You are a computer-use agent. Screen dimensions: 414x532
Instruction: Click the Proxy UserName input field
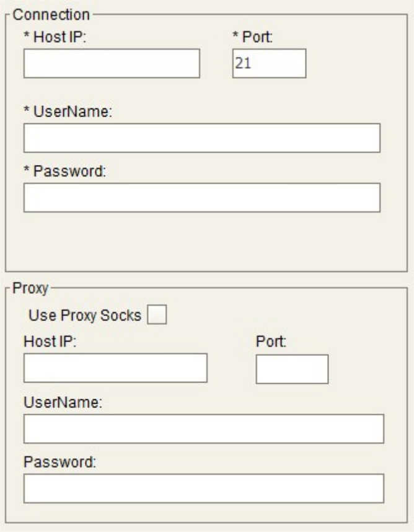(x=203, y=428)
